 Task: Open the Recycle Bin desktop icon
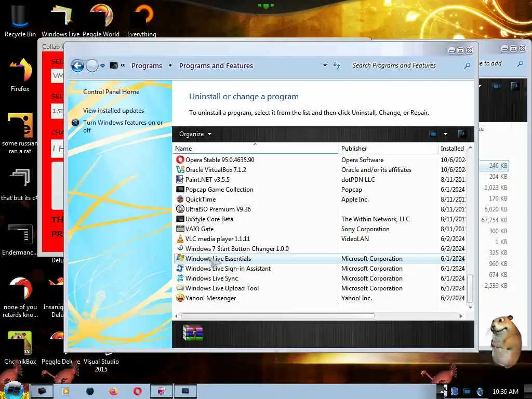click(20, 19)
